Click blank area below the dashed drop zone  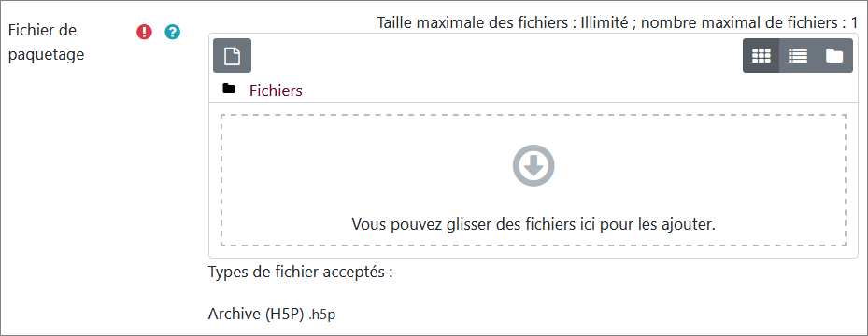pos(534,252)
